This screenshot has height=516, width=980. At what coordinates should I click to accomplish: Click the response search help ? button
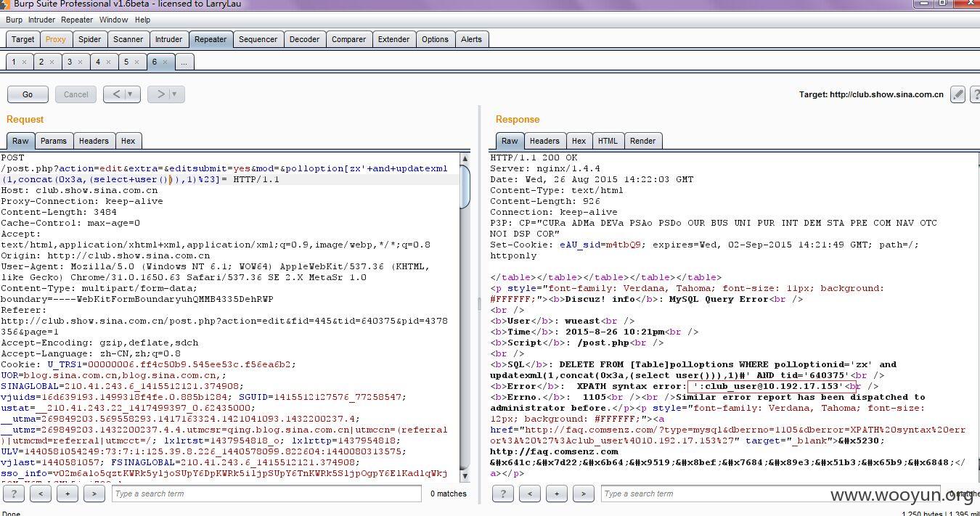[x=502, y=494]
